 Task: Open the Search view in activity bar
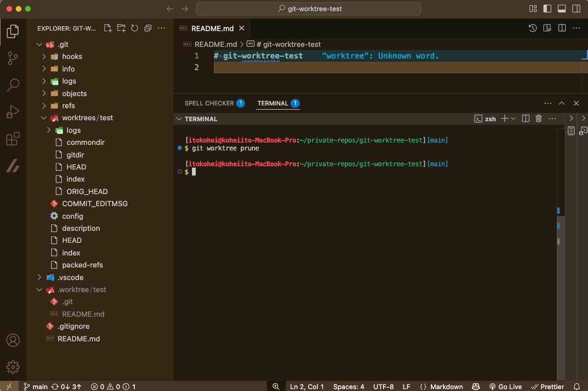13,85
